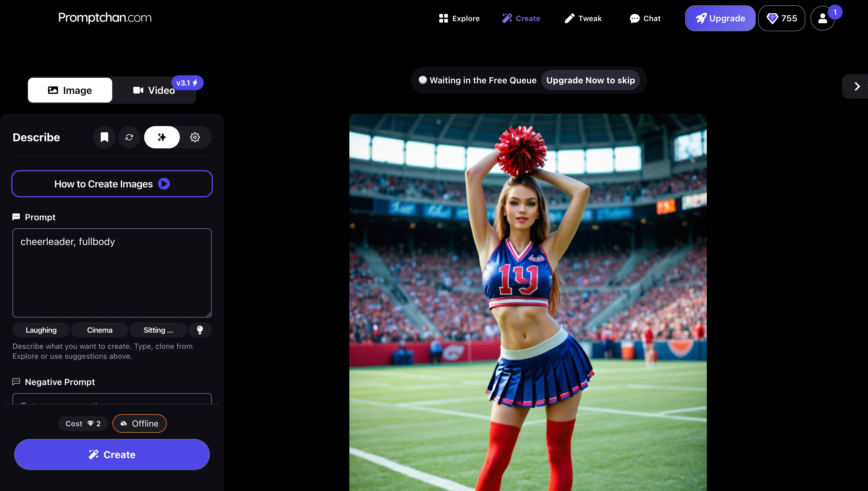
Task: Open the user profile avatar icon
Action: pyautogui.click(x=822, y=19)
